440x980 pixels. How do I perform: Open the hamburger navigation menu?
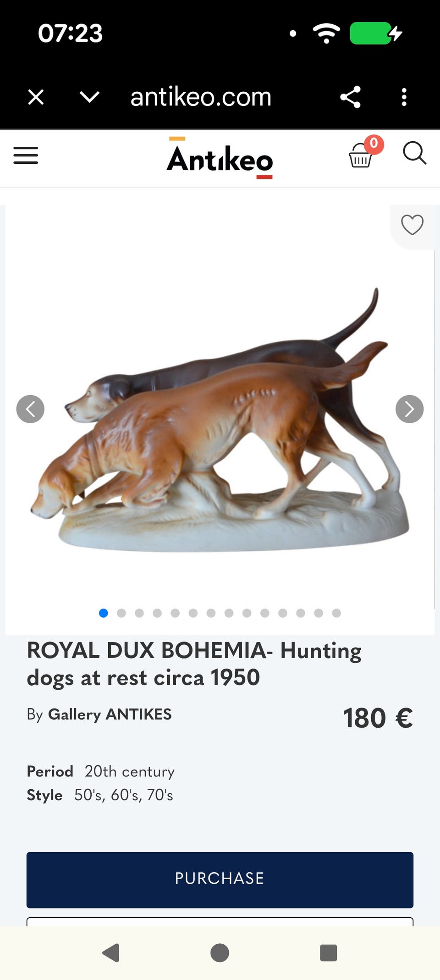pos(26,155)
